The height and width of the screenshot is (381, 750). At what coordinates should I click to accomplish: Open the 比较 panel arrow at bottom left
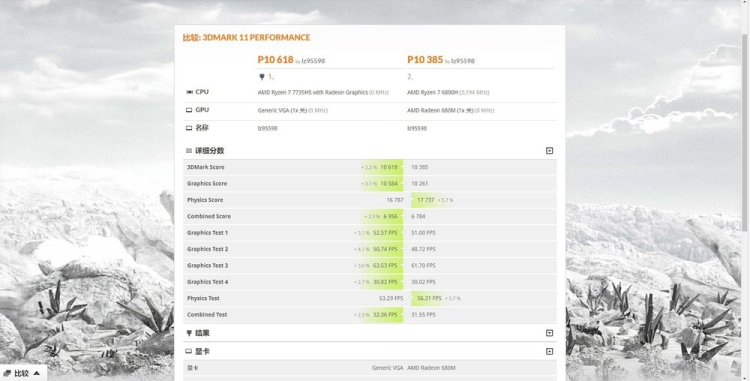point(36,373)
